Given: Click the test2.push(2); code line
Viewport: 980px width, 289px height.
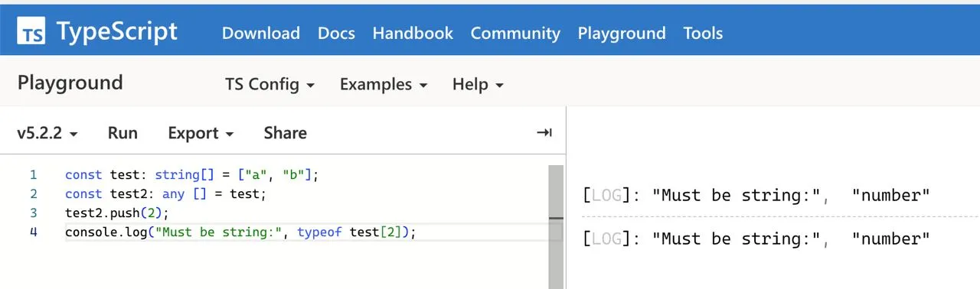Looking at the screenshot, I should click(x=116, y=213).
